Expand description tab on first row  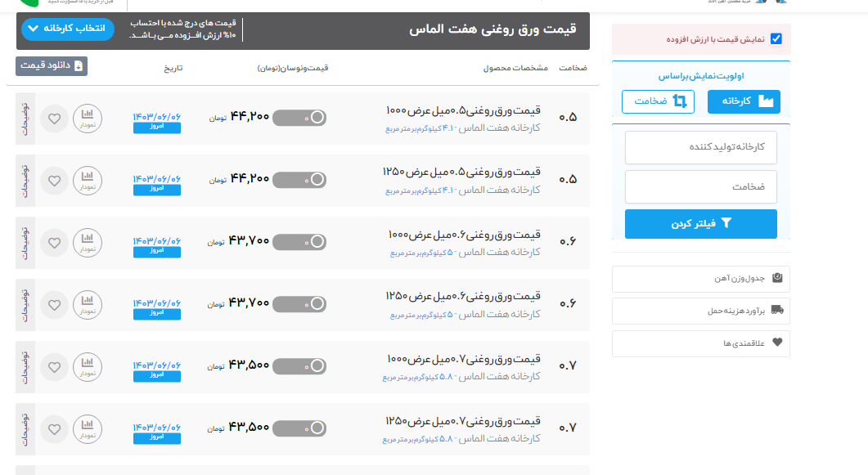click(25, 118)
